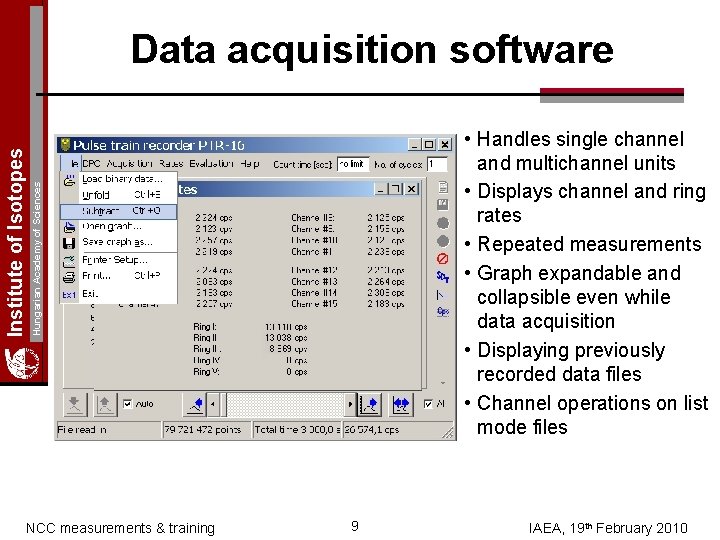Click the horizontal scrollbar right arrow
720x540 pixels.
[x=350, y=405]
